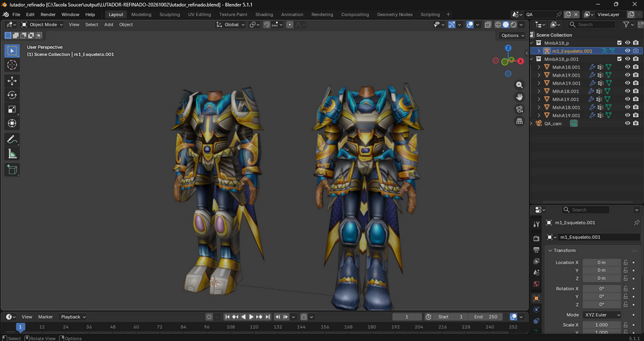
Task: Uncheck MmbA18_p.001 collection checkbox
Action: 620,59
